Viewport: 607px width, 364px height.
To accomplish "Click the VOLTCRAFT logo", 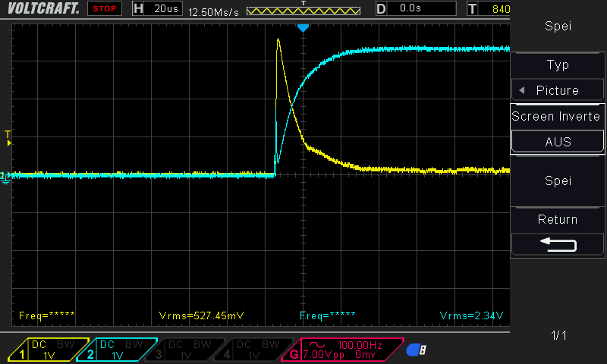I will point(43,8).
